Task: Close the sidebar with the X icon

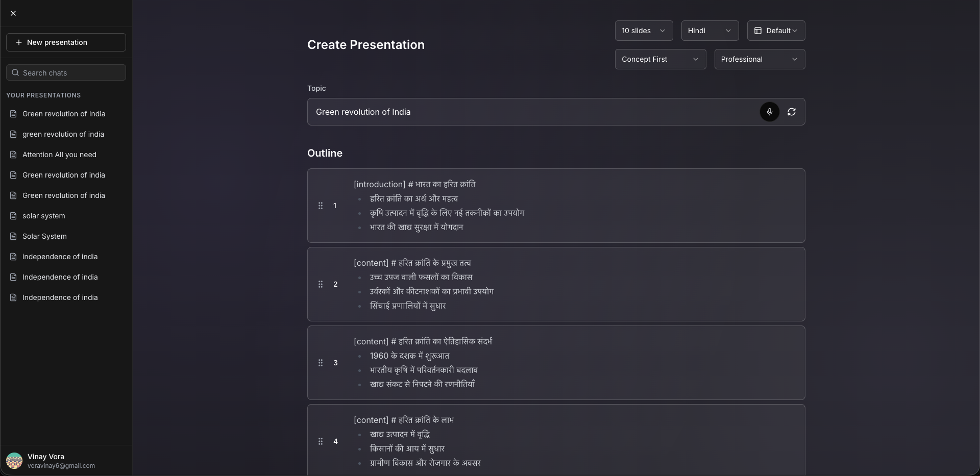Action: pos(13,13)
